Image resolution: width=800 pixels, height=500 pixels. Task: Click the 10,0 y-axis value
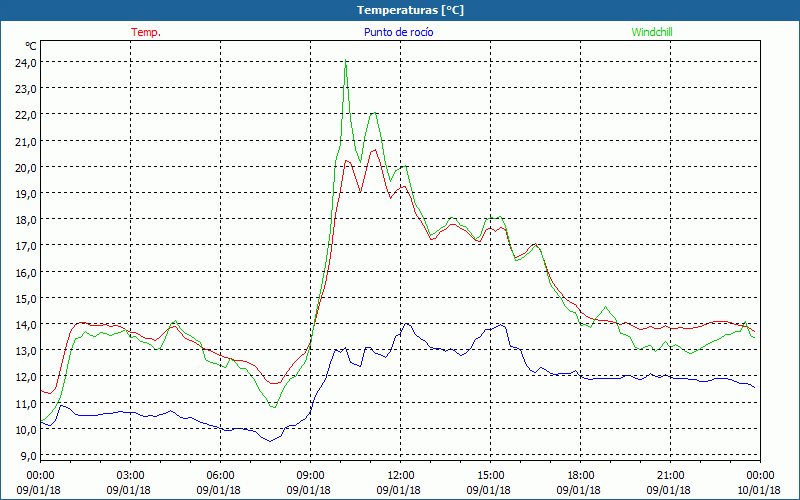tap(25, 430)
